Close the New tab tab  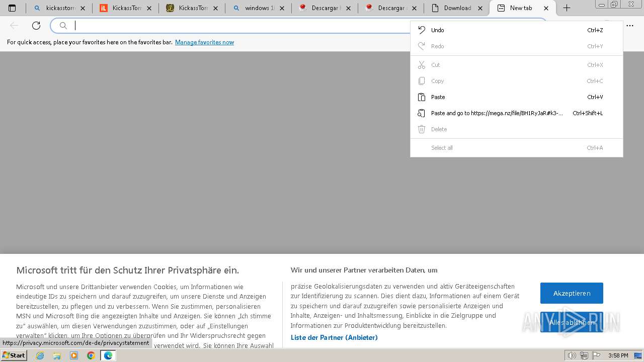pos(546,8)
